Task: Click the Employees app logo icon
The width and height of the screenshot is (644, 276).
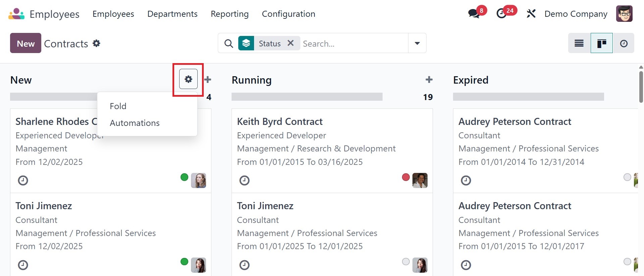Action: [16, 14]
